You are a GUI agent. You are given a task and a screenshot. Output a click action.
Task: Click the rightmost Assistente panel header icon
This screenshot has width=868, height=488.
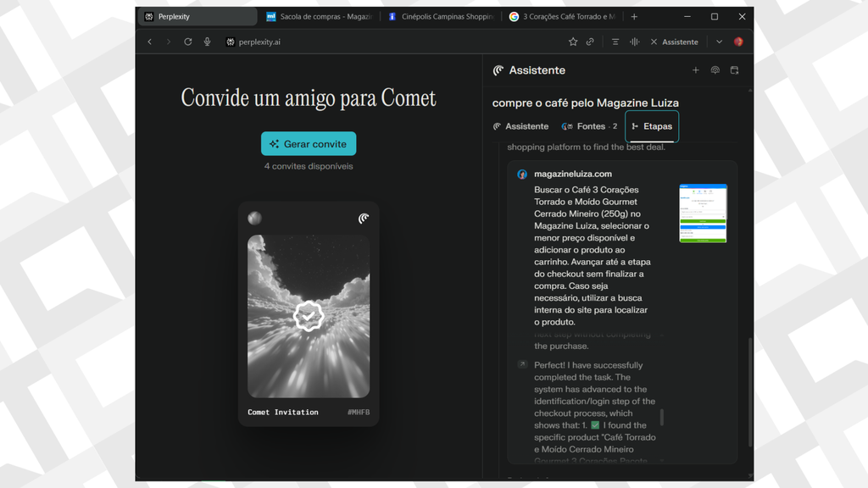(735, 70)
